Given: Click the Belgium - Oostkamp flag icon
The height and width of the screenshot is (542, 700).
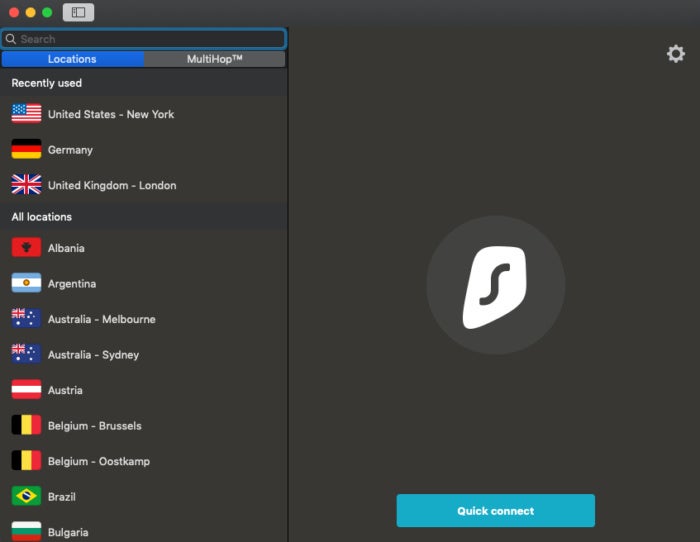Looking at the screenshot, I should click(26, 460).
